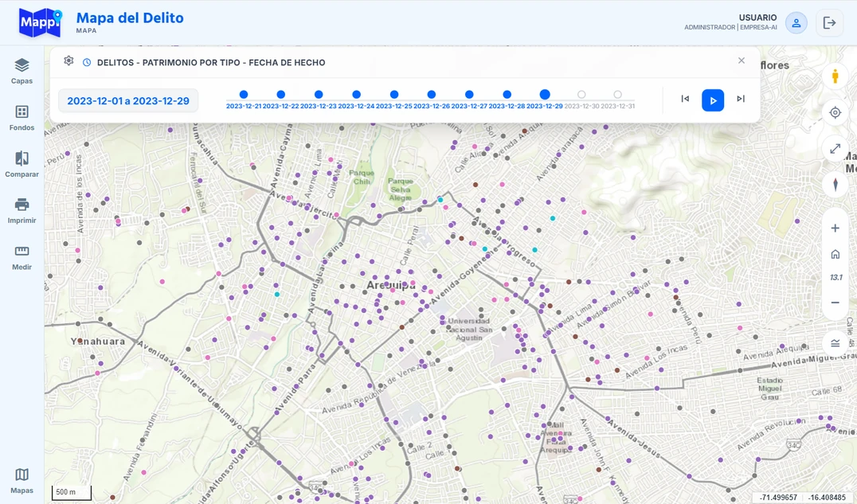Open time slider settings gear

pyautogui.click(x=68, y=61)
